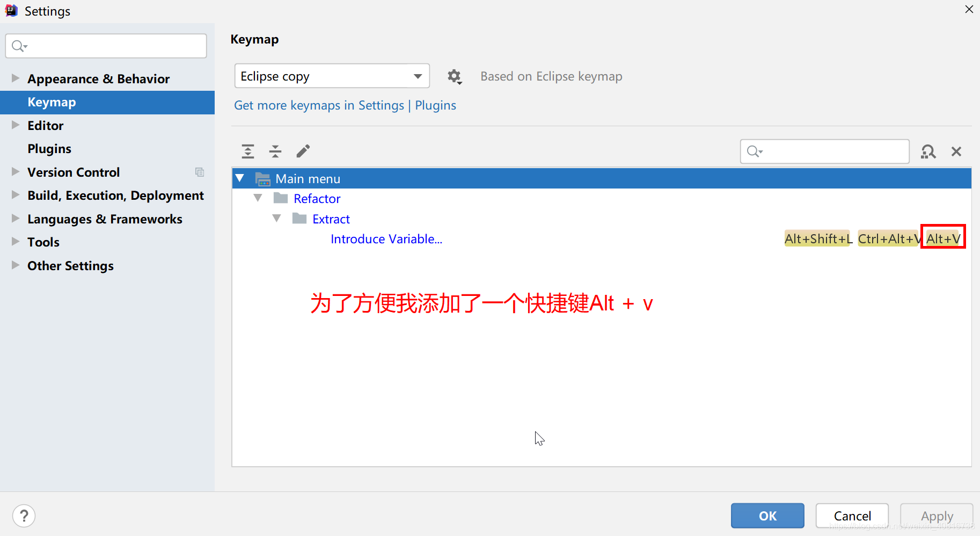Focus the keymap actions search field
The image size is (980, 536).
tap(825, 151)
